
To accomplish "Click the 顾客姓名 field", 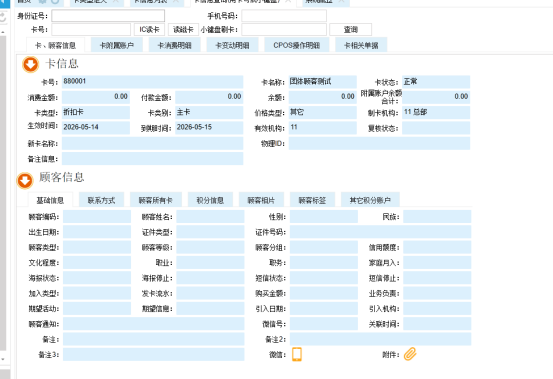I will tap(210, 216).
